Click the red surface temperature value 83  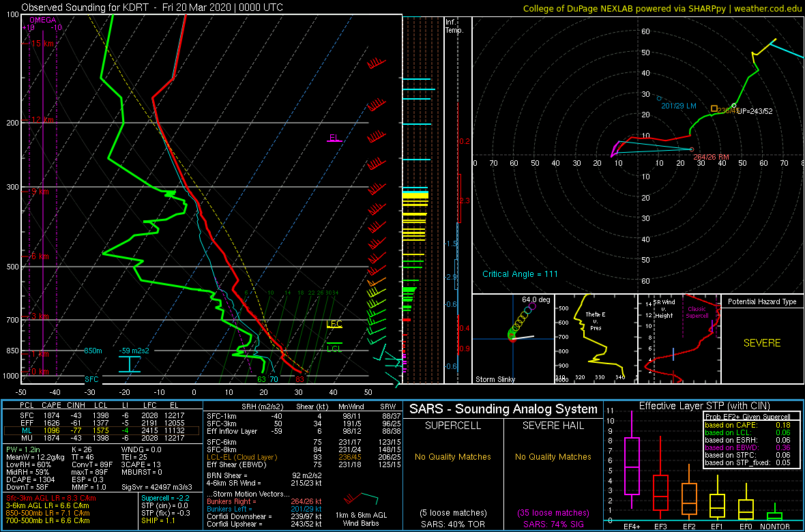299,380
